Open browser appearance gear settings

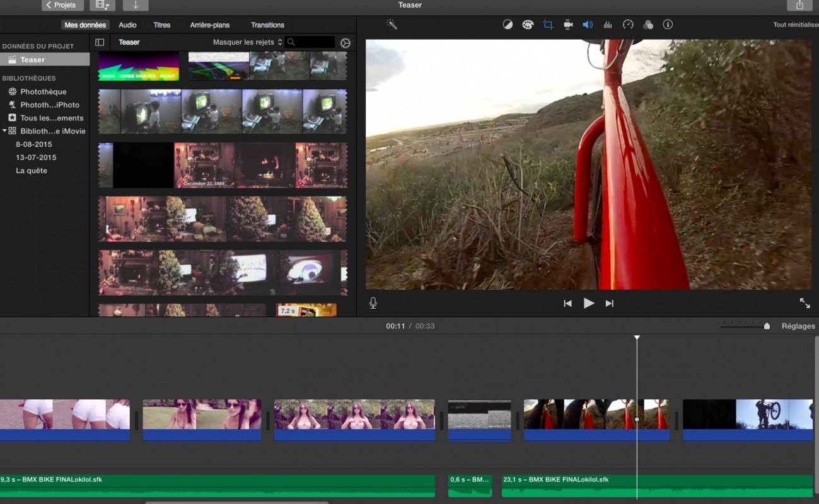[345, 43]
